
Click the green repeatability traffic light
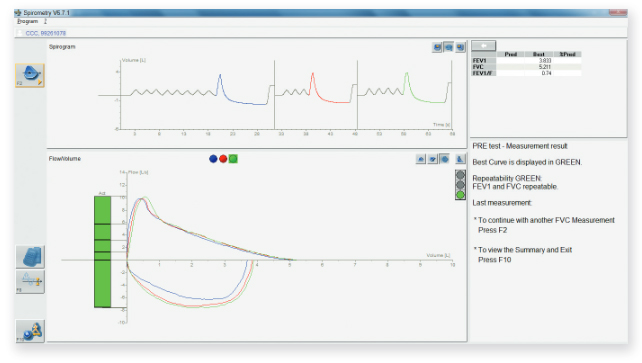[460, 195]
